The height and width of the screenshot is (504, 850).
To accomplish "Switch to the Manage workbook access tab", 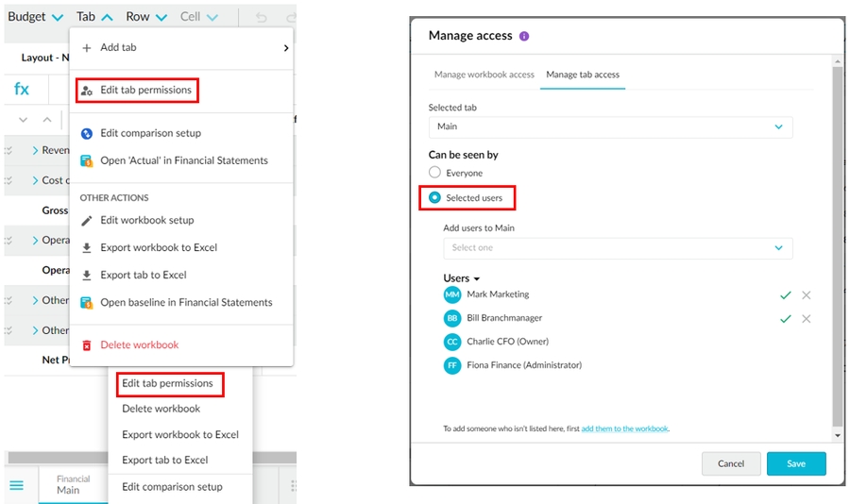I will pos(484,75).
